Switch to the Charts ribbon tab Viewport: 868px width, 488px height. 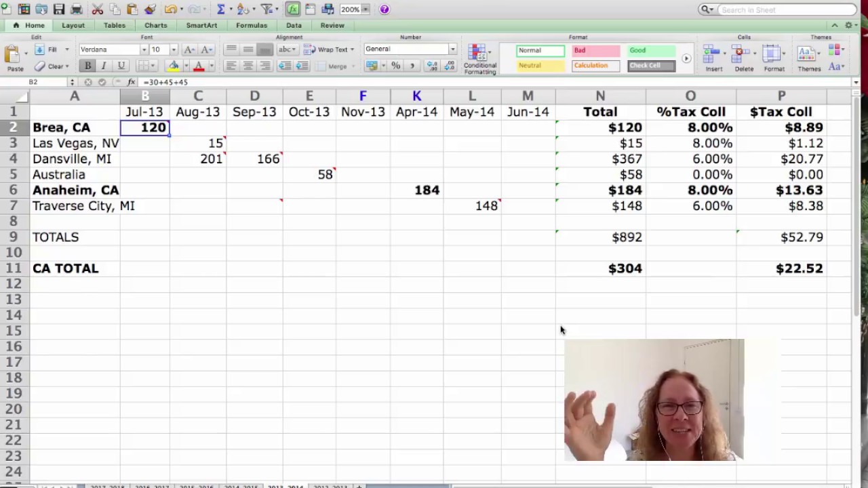click(155, 25)
